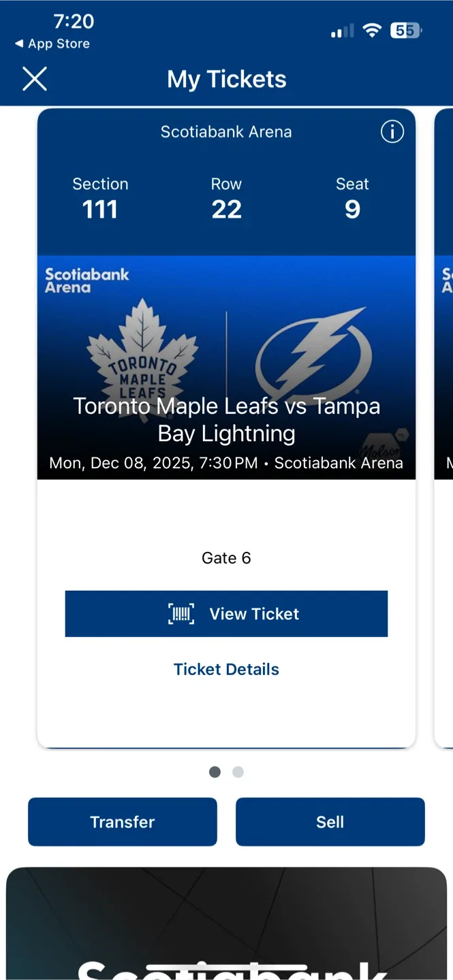The image size is (453, 980).
Task: Tap the event date and venue text line
Action: coord(226,463)
